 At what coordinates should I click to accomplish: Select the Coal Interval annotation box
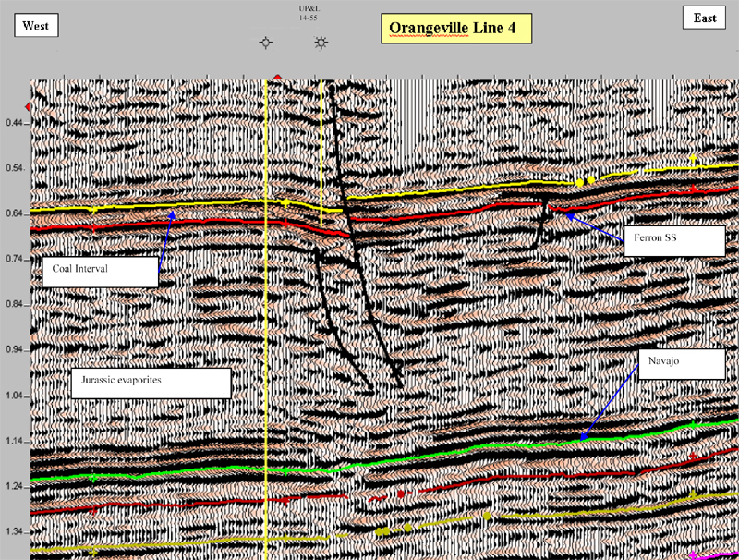tap(101, 270)
